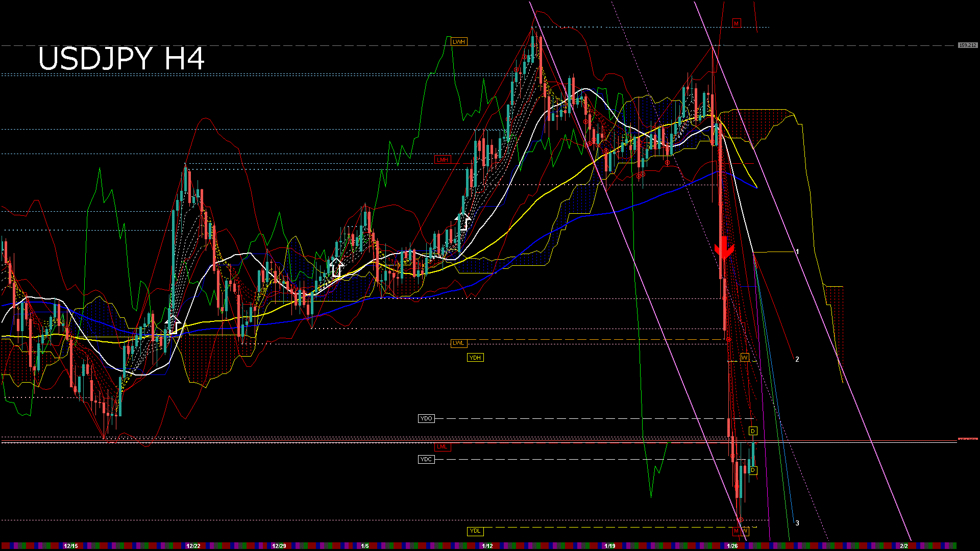Screen dimensions: 980x551
Task: Click the red LML level label
Action: coord(443,446)
